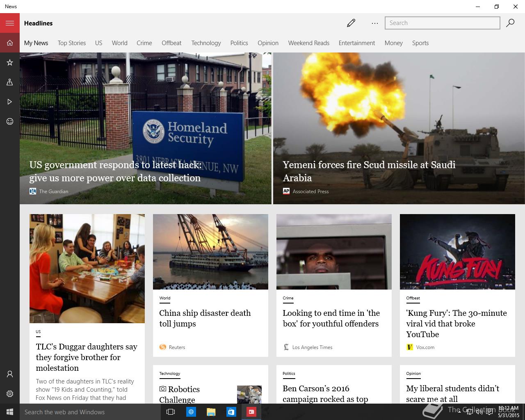Switch to the Money tab
This screenshot has height=420, width=525.
(x=394, y=43)
